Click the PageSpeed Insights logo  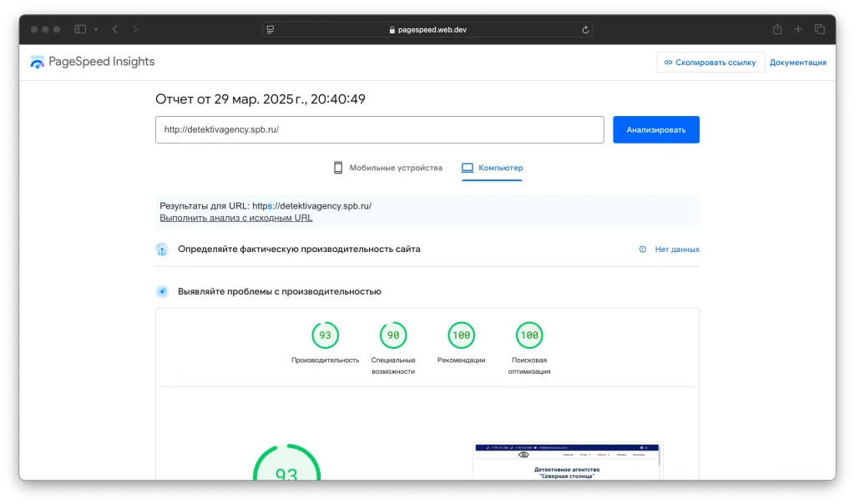coord(93,62)
